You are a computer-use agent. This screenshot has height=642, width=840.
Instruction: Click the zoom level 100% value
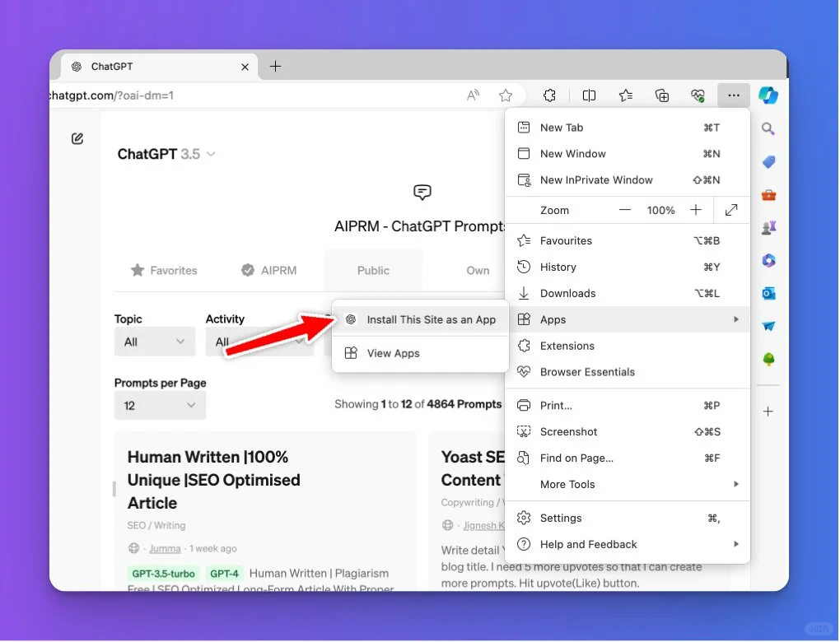660,211
